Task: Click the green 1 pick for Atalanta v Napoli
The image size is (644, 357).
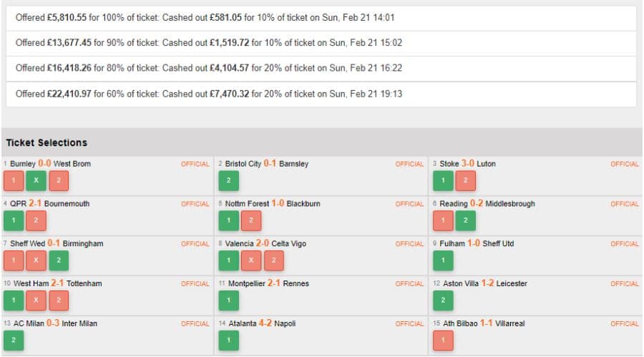Action: point(228,341)
